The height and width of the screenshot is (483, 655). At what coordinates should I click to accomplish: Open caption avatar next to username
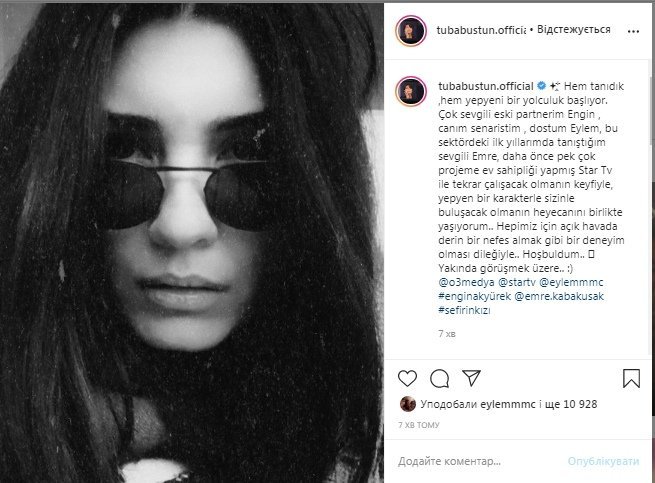point(411,91)
